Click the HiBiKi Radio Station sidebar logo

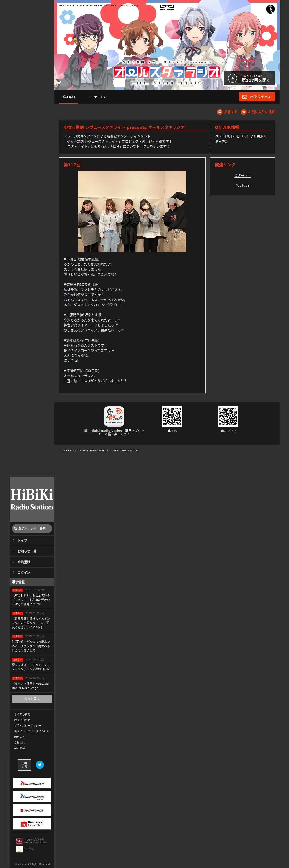coord(32,499)
